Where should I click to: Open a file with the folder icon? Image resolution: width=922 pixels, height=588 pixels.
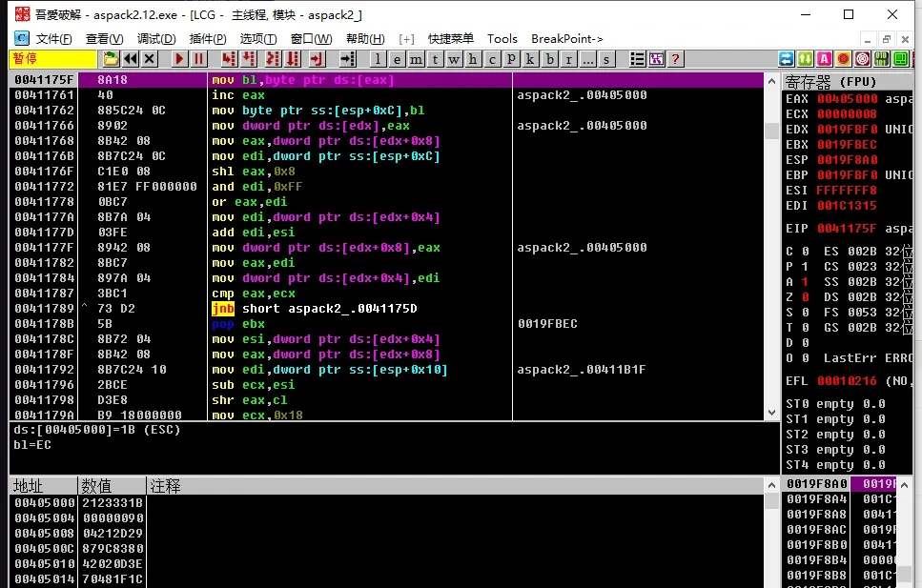point(111,59)
